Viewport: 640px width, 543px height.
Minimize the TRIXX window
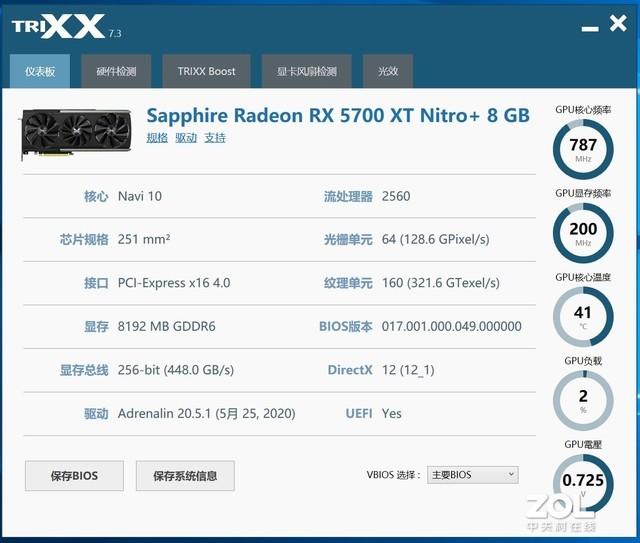(590, 29)
